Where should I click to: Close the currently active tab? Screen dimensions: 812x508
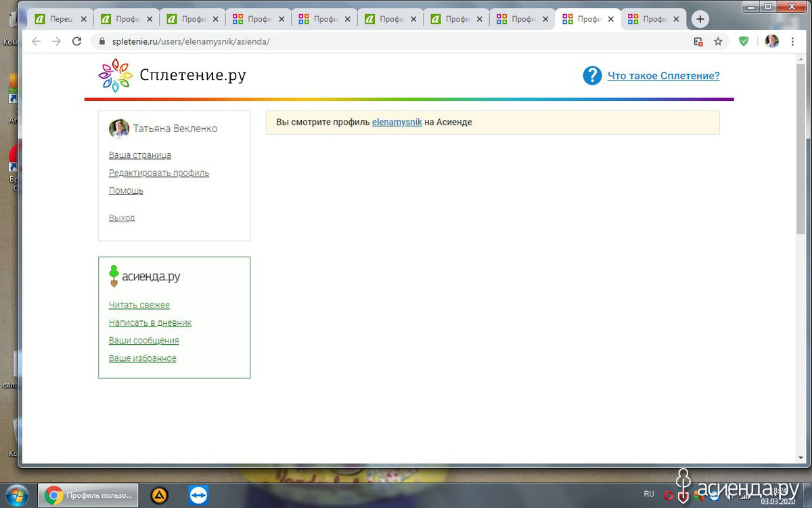[x=611, y=20]
